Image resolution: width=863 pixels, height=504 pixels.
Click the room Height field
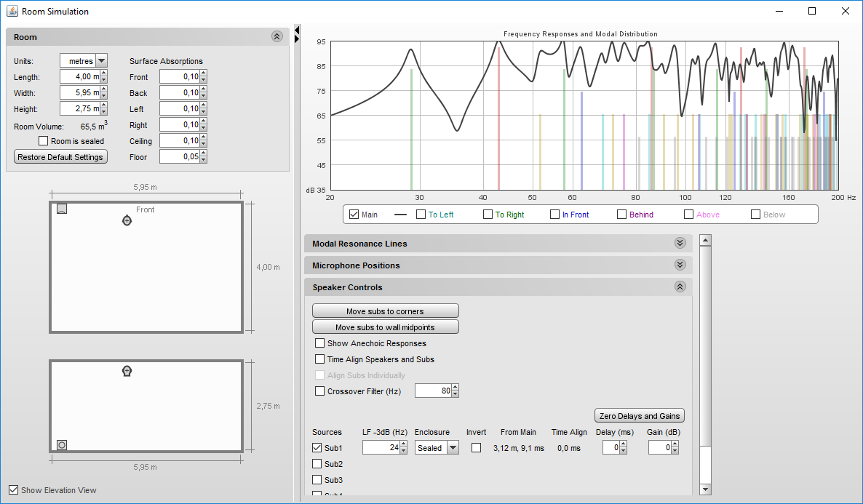click(x=80, y=108)
